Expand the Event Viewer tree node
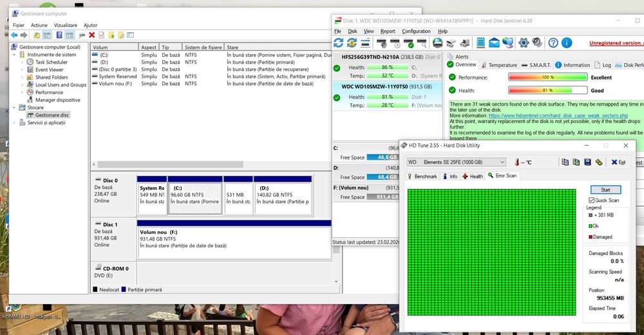Screen dimensions: 644x335 22,70
